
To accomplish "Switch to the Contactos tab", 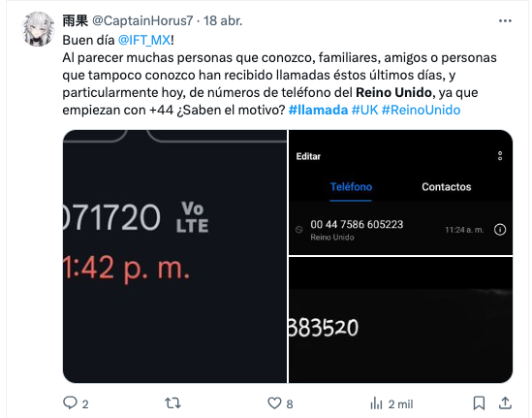I will (446, 187).
